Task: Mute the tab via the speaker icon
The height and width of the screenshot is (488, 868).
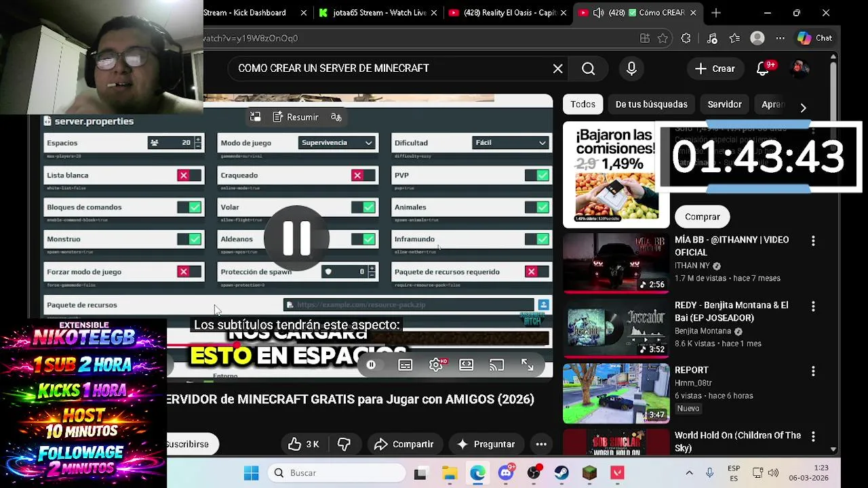Action: click(598, 13)
